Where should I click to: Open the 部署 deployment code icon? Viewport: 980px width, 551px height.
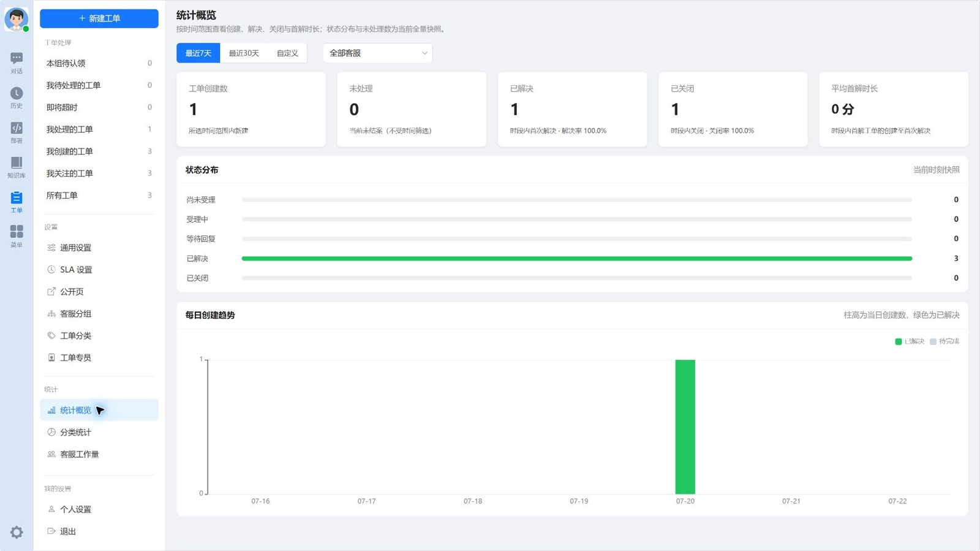(17, 132)
